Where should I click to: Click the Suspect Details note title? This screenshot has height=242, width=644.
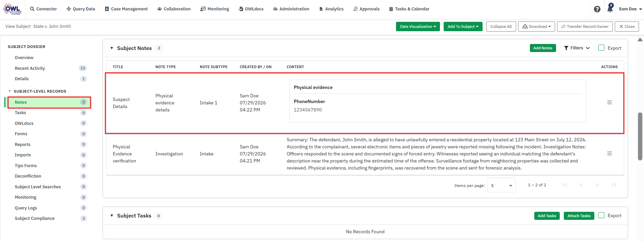[x=121, y=103]
